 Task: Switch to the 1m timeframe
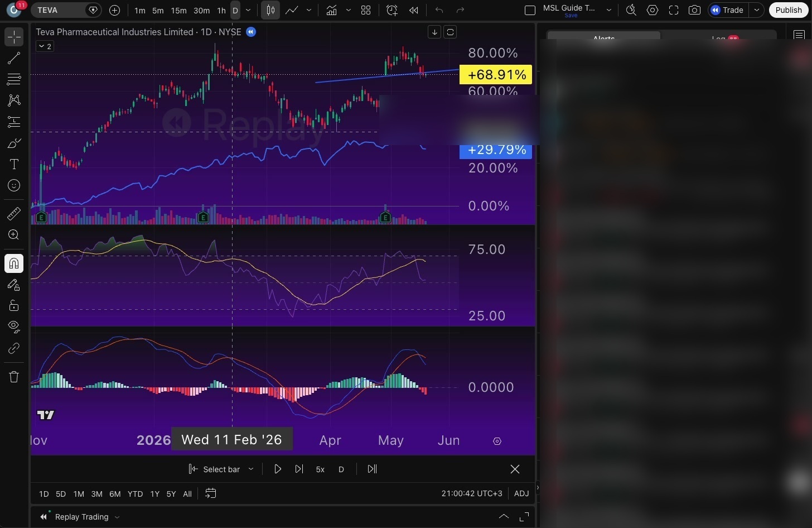point(140,10)
